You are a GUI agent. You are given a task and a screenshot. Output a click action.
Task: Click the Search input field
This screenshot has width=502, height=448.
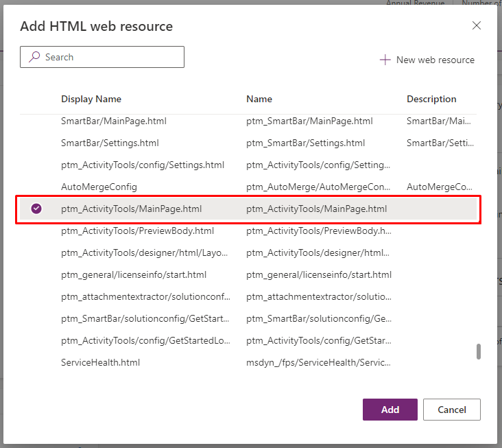(x=102, y=57)
